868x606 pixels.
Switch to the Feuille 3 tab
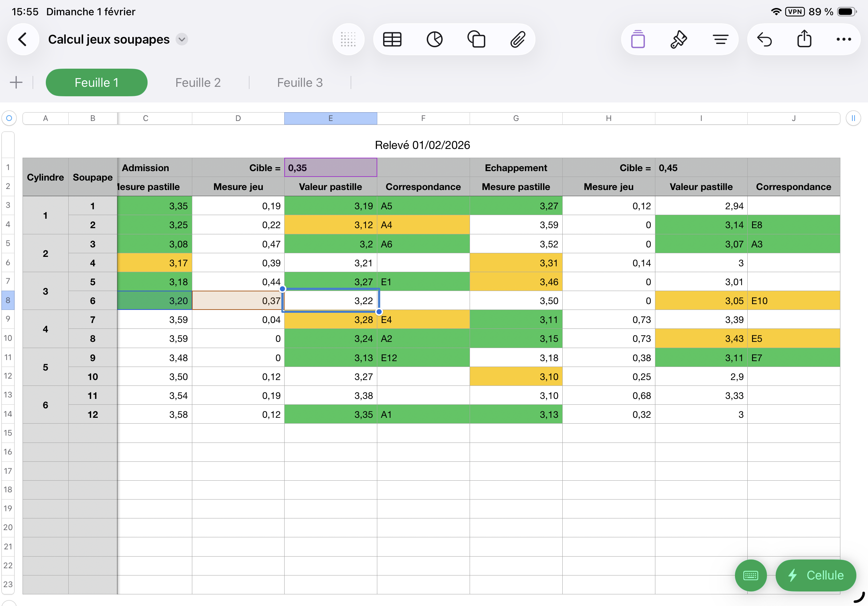300,82
